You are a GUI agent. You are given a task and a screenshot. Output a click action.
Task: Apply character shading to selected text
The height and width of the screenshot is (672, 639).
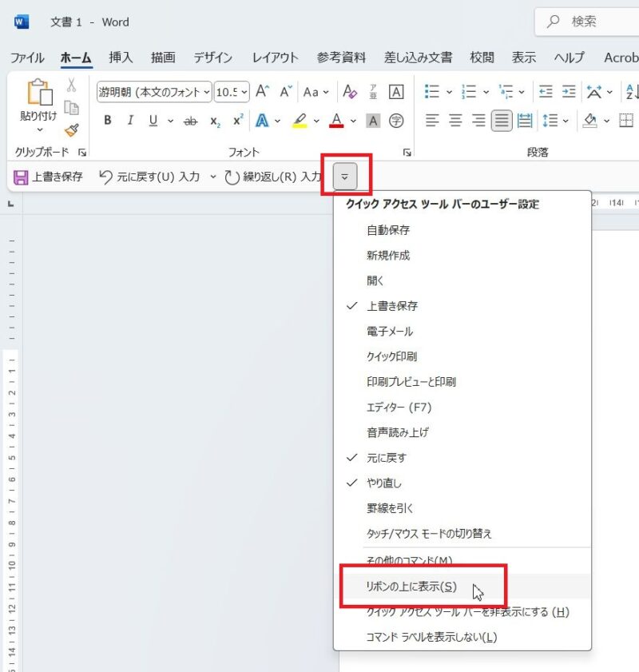372,121
